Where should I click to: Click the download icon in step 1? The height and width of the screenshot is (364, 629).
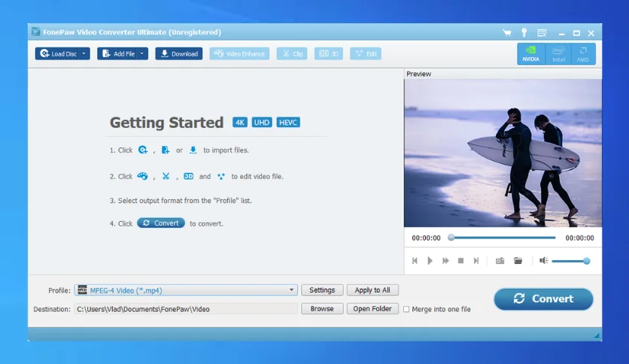click(x=193, y=150)
